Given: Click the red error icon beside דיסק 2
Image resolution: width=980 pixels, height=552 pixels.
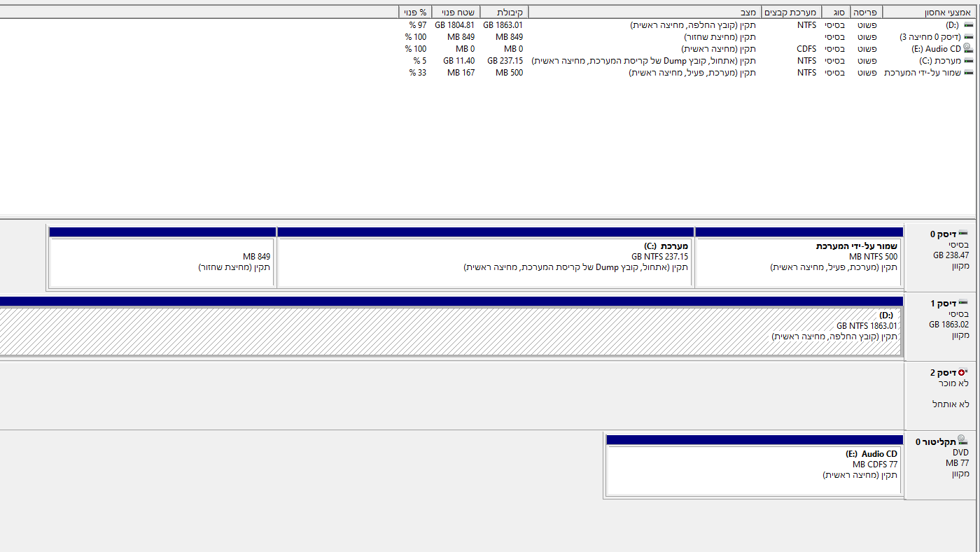Looking at the screenshot, I should point(962,372).
